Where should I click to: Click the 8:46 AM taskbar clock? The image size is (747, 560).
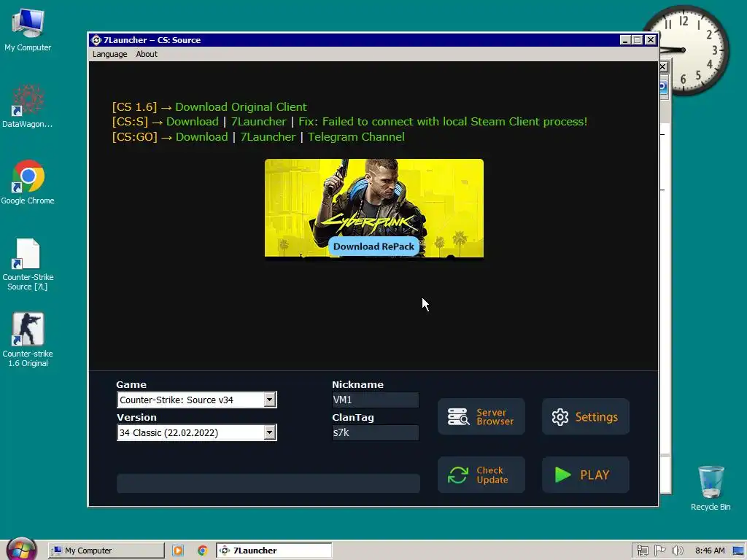[710, 551]
